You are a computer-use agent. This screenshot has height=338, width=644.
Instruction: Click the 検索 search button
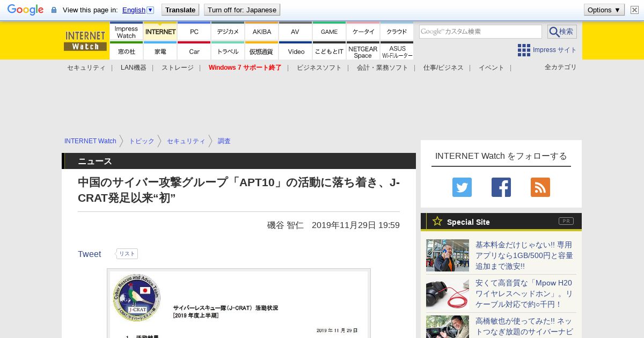[562, 32]
